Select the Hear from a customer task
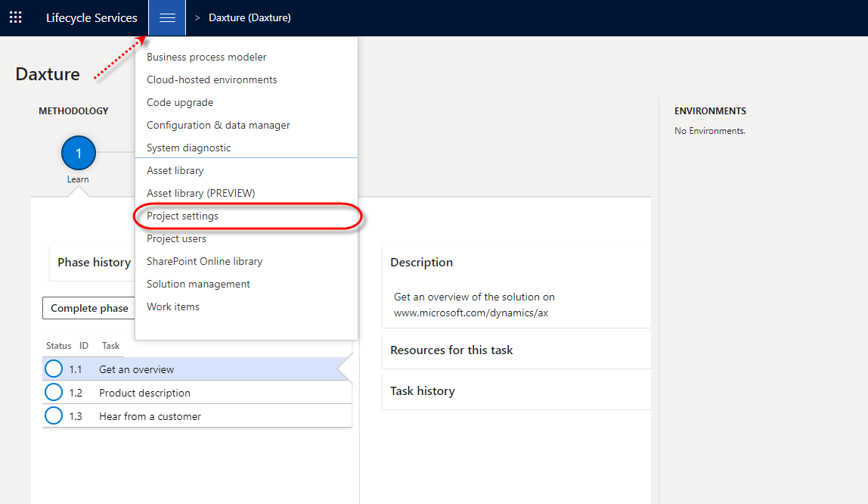This screenshot has height=504, width=868. 150,416
